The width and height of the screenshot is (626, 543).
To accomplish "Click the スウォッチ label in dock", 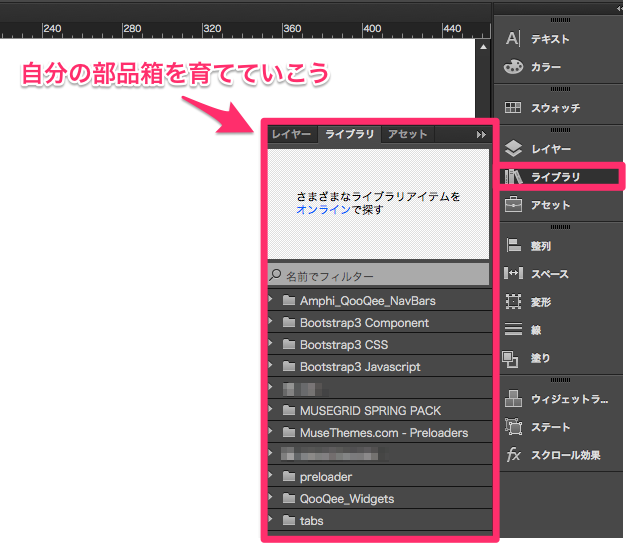I will click(555, 108).
